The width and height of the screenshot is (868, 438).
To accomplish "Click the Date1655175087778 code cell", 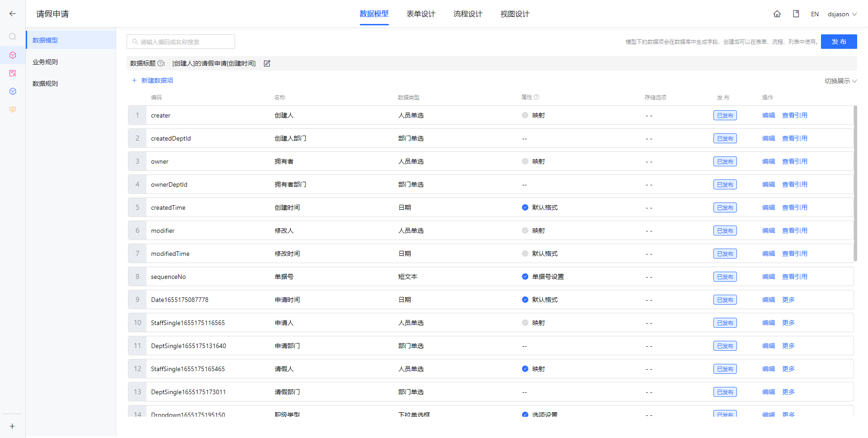I will tap(179, 300).
